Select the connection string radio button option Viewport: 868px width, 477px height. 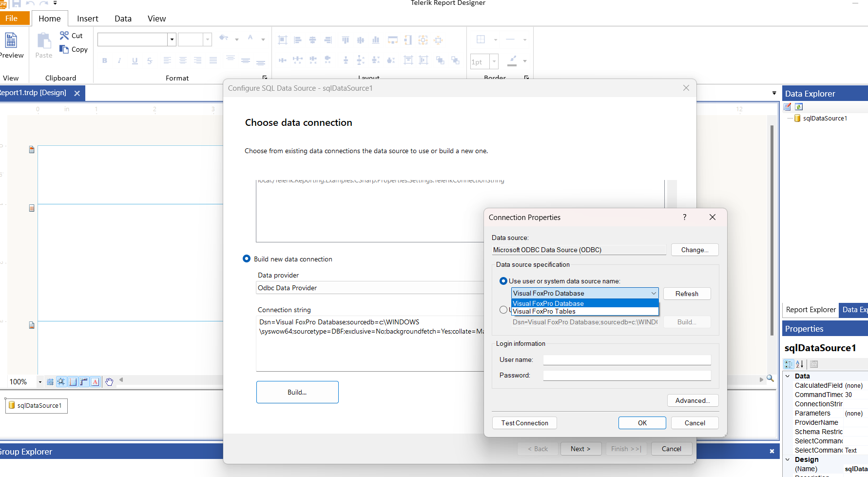tap(503, 310)
